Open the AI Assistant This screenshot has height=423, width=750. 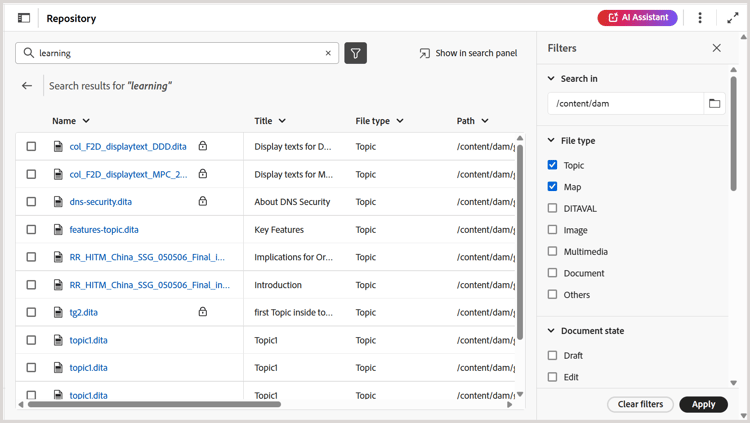[637, 18]
